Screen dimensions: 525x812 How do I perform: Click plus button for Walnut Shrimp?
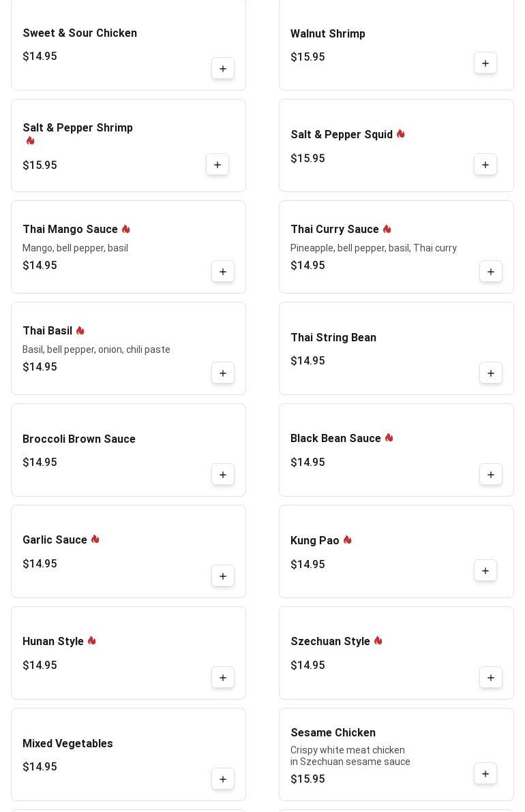485,63
